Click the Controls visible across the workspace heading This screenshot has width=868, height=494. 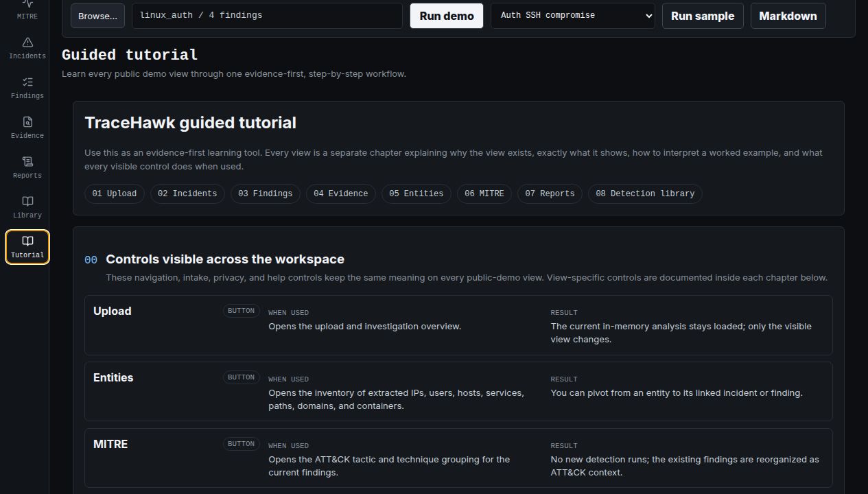point(225,259)
